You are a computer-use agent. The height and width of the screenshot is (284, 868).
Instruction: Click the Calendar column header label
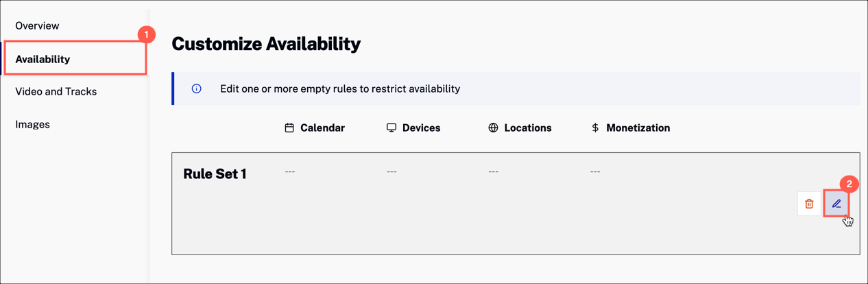(x=322, y=128)
